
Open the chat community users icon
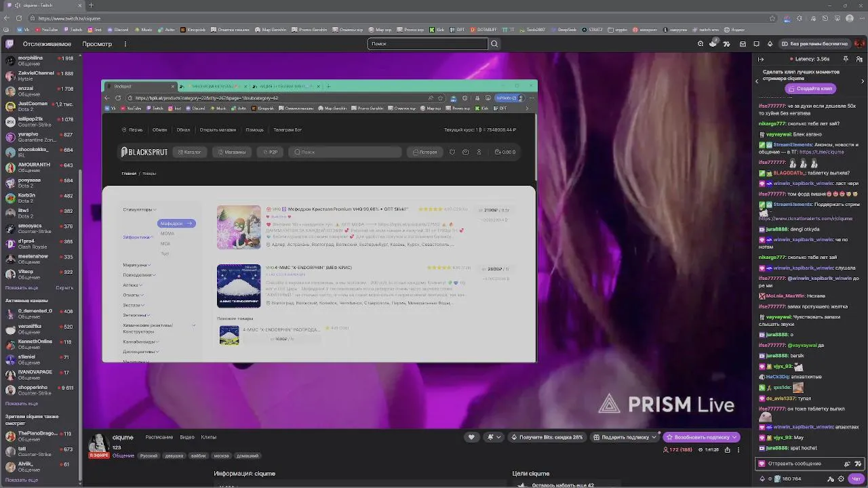859,59
